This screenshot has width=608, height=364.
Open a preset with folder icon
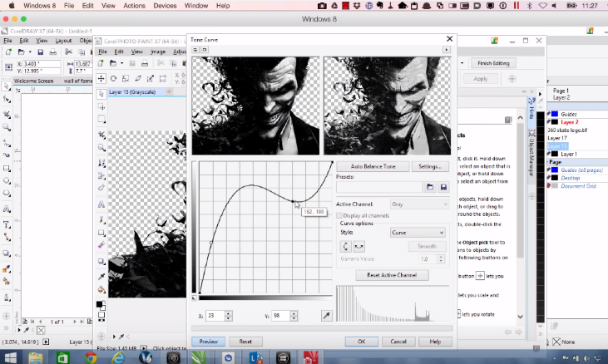click(x=430, y=188)
